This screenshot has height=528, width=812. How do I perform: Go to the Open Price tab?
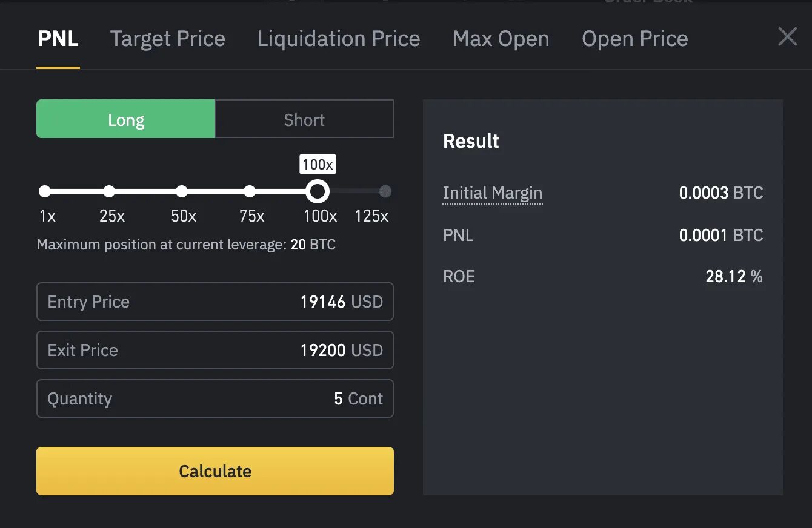click(x=635, y=39)
